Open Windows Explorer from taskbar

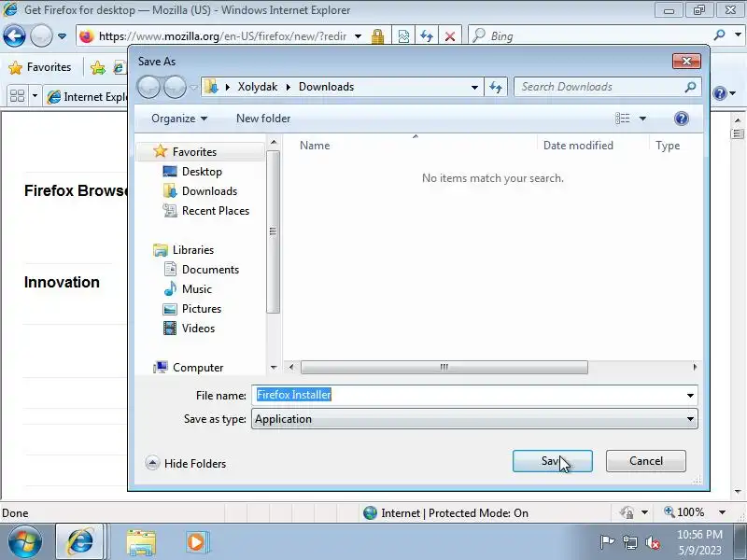pos(141,543)
